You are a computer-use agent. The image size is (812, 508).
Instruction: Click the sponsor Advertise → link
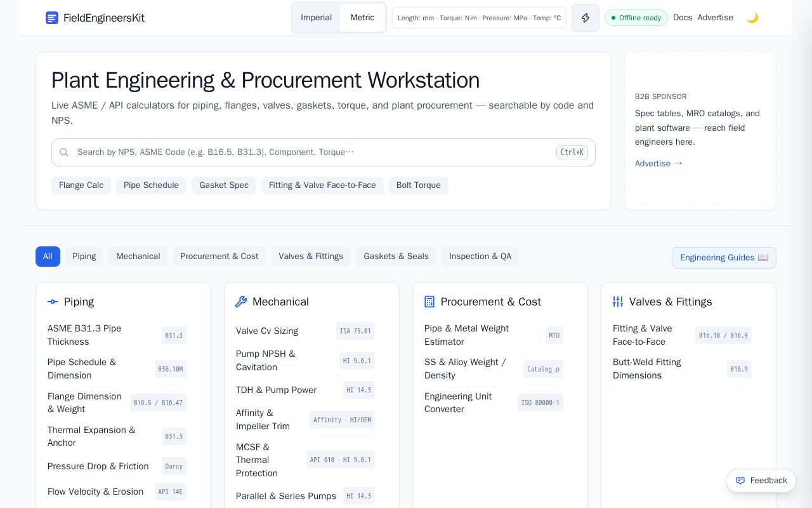click(x=658, y=163)
